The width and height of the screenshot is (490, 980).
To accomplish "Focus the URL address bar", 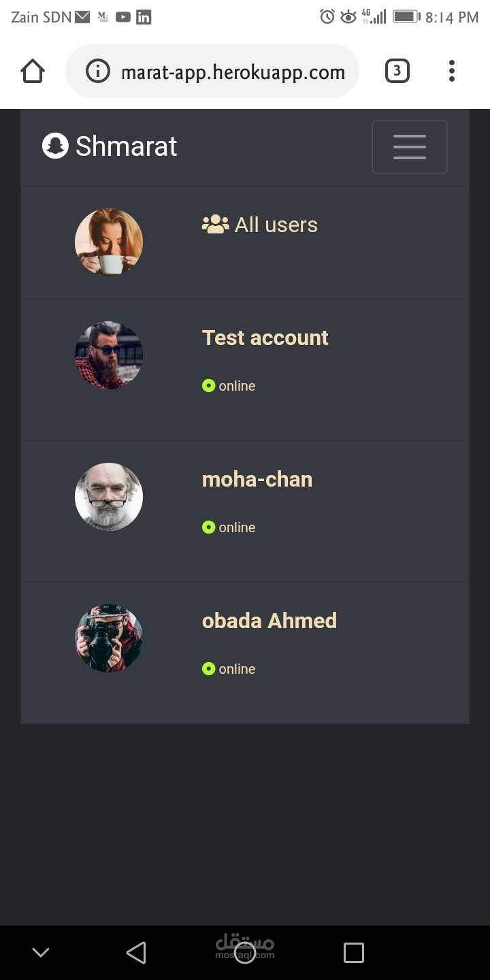I will point(233,71).
